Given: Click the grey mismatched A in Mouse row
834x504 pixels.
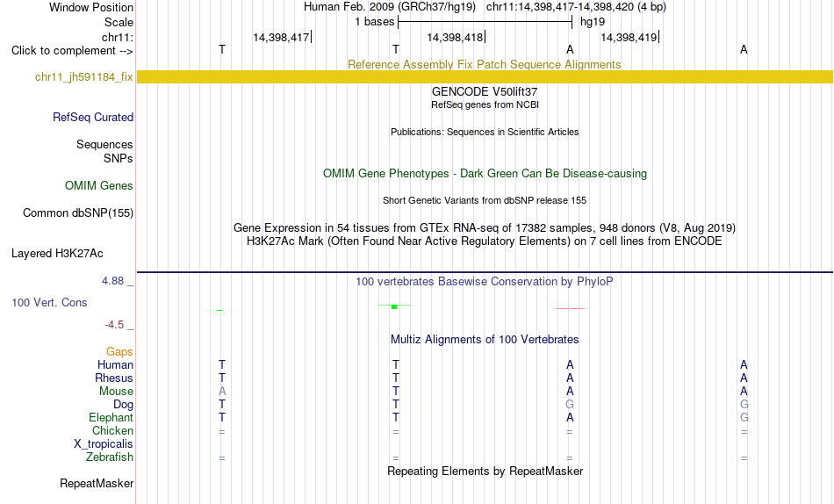Looking at the screenshot, I should [x=222, y=392].
